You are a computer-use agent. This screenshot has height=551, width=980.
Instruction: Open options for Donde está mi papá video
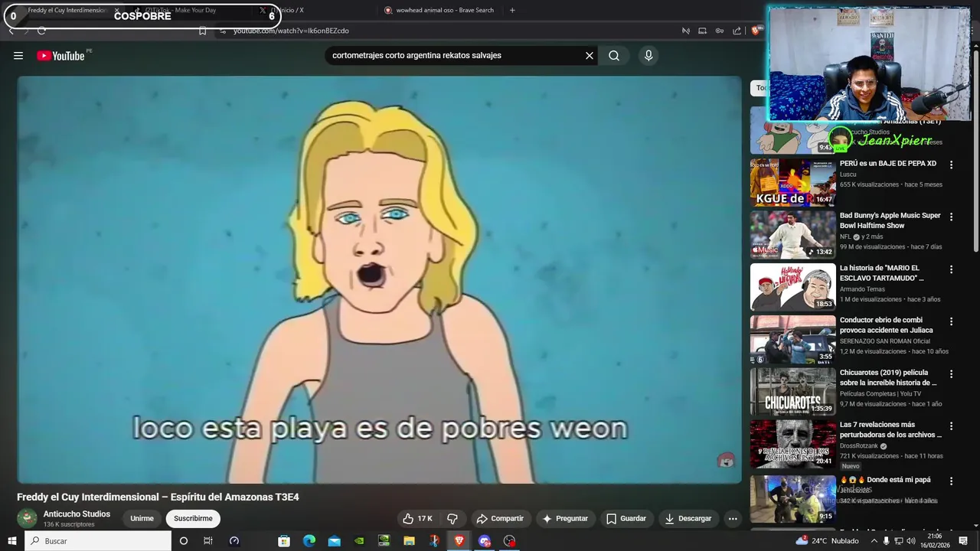pos(952,481)
